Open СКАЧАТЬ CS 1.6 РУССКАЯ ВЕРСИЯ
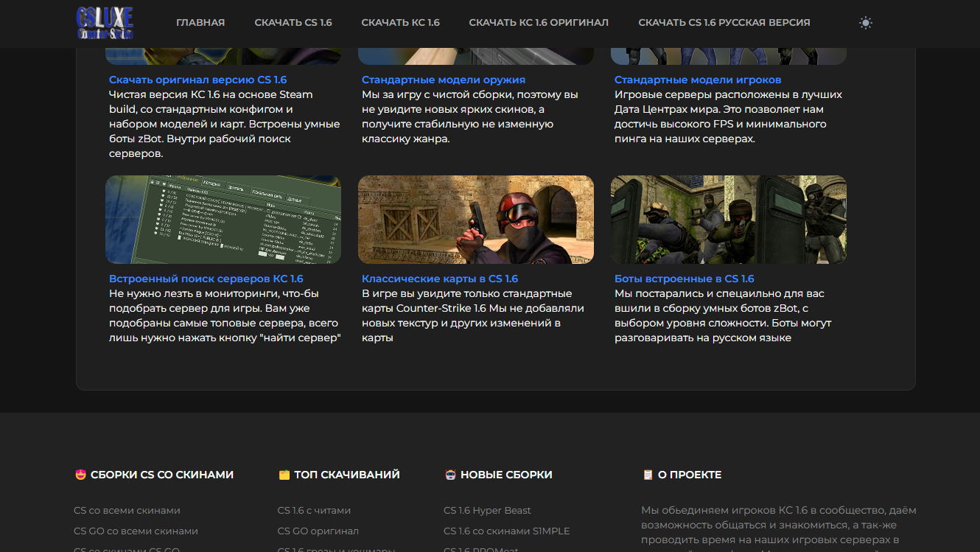Screen dimensions: 980x552 pyautogui.click(x=724, y=23)
